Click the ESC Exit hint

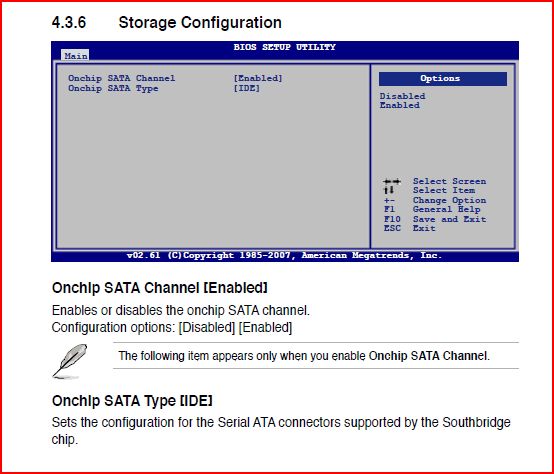(409, 228)
